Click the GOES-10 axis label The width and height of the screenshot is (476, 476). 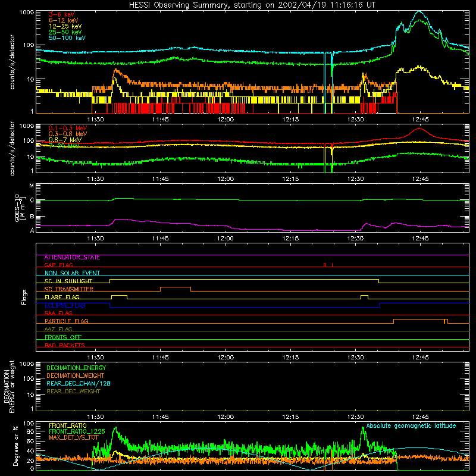pos(17,208)
